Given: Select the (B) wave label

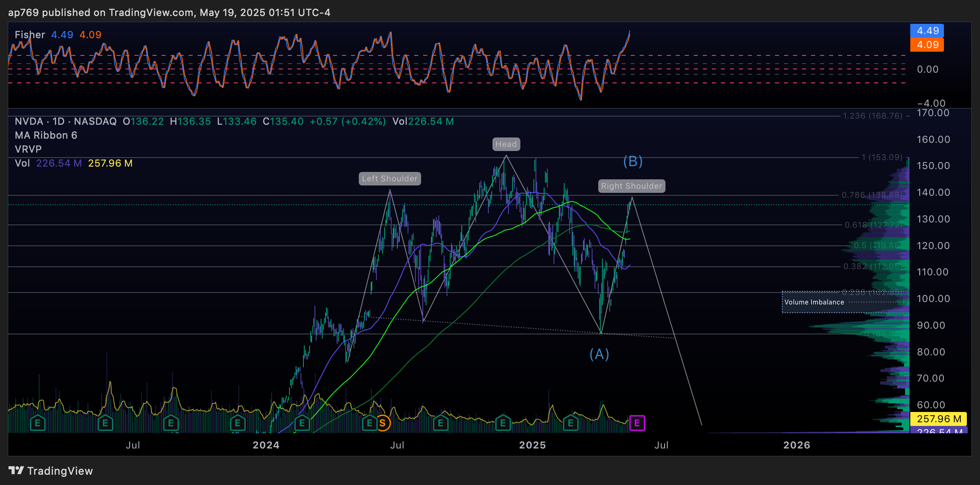Looking at the screenshot, I should (x=633, y=161).
